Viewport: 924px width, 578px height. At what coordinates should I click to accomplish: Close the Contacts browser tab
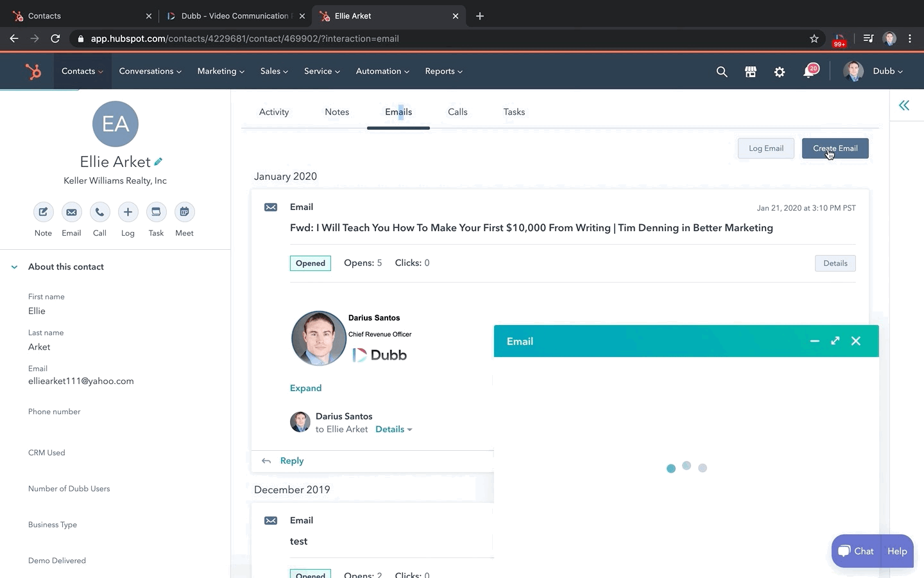[149, 16]
